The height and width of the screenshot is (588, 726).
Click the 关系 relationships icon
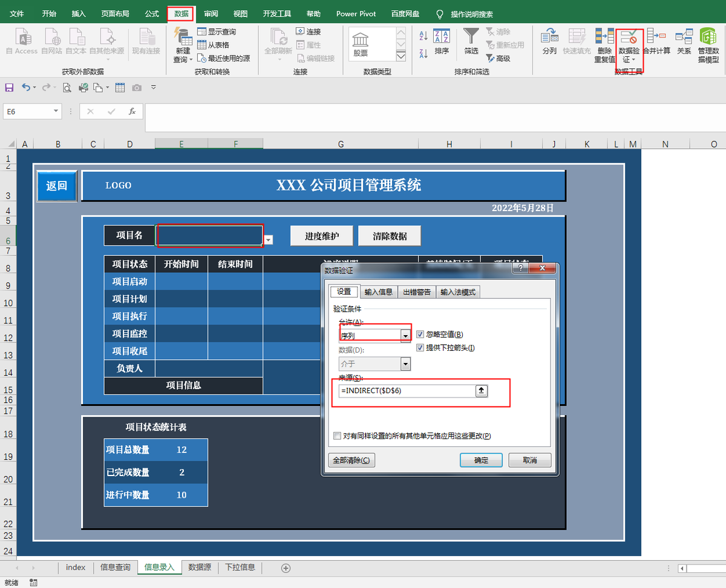(684, 42)
